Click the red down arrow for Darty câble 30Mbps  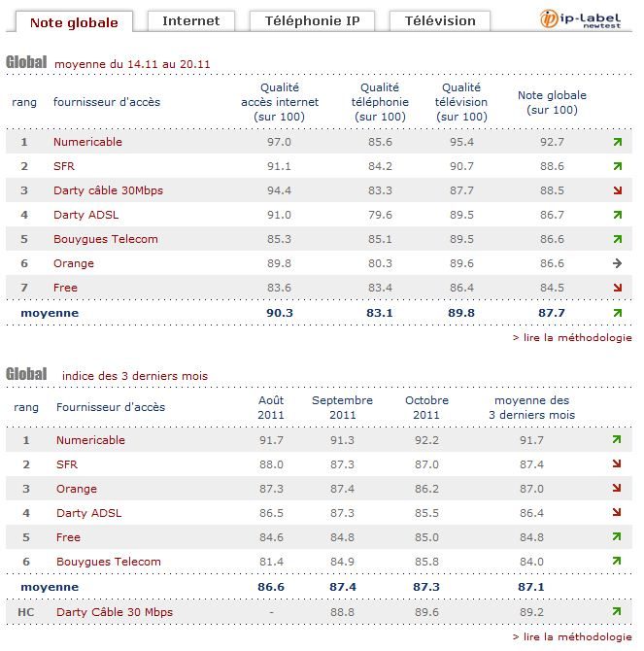[617, 191]
